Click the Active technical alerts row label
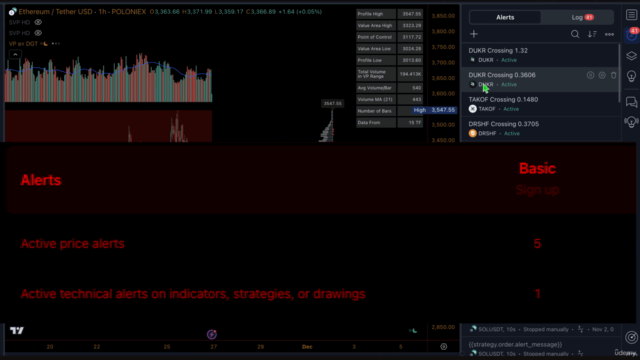 tap(193, 294)
